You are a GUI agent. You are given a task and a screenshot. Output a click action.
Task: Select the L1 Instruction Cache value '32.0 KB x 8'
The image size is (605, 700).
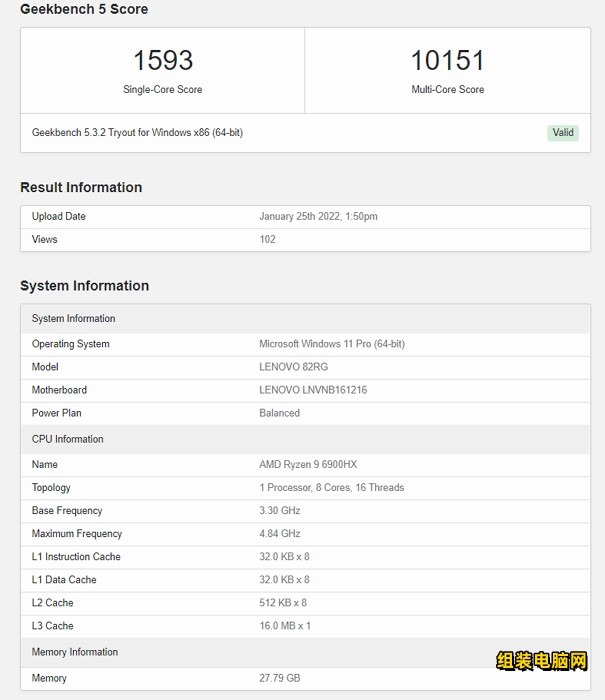point(284,557)
